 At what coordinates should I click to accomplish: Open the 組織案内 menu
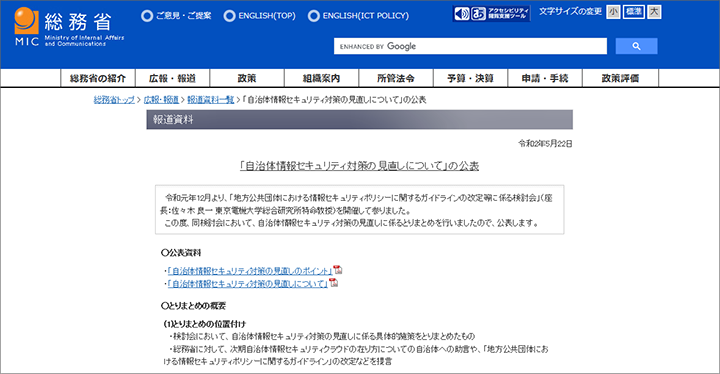pyautogui.click(x=321, y=78)
